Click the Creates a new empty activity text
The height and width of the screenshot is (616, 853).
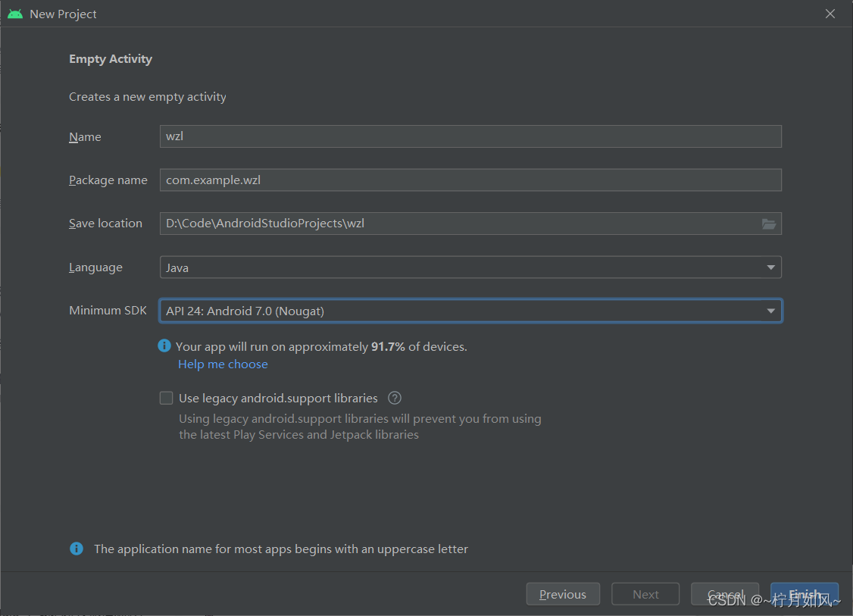[x=148, y=97]
